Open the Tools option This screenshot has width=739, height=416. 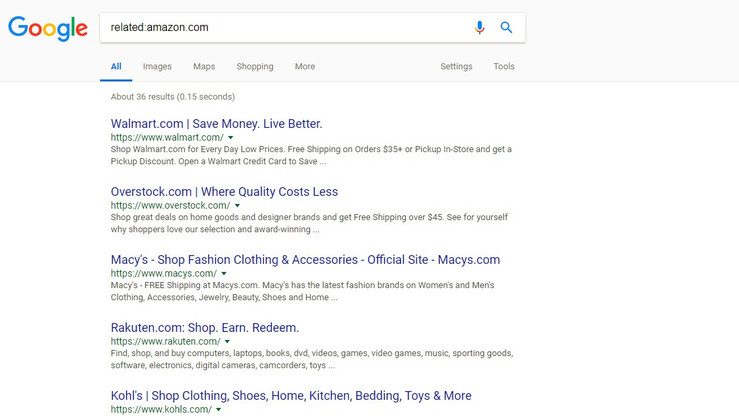click(504, 66)
